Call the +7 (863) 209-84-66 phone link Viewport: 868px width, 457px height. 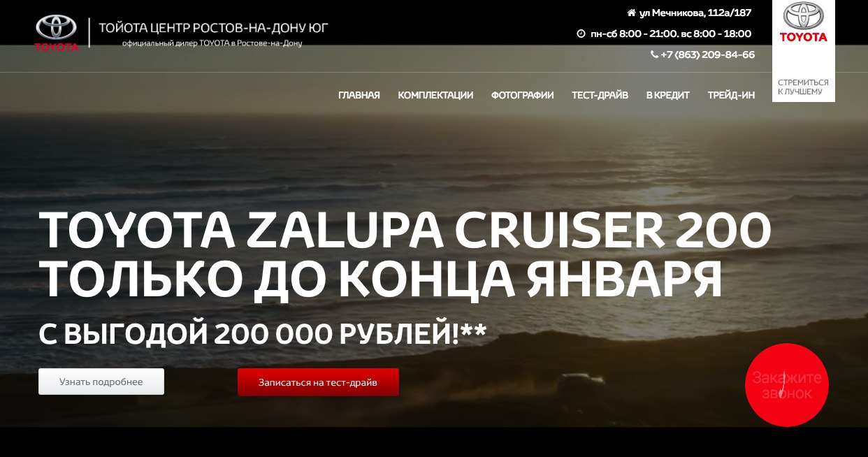(707, 55)
